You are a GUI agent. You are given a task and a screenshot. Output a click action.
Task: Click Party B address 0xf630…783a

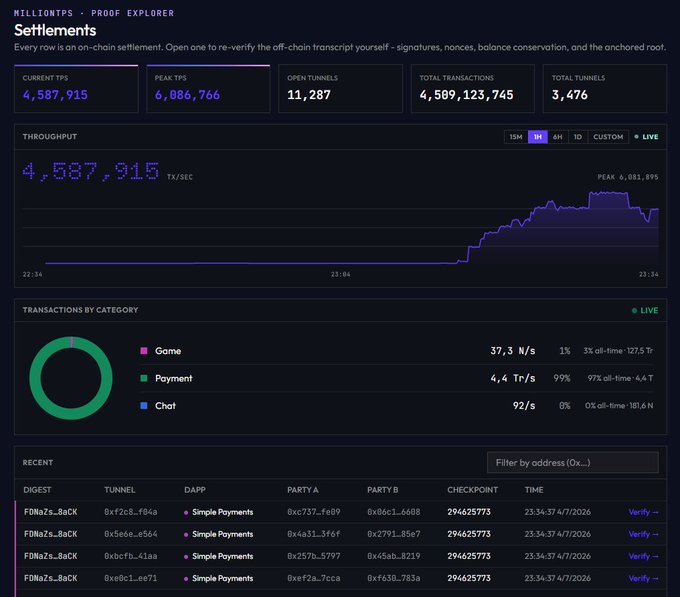pyautogui.click(x=394, y=578)
